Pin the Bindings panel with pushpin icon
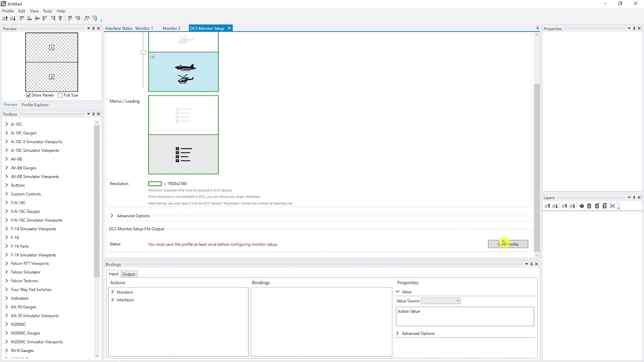Viewport: 644px width, 362px height. pyautogui.click(x=531, y=264)
